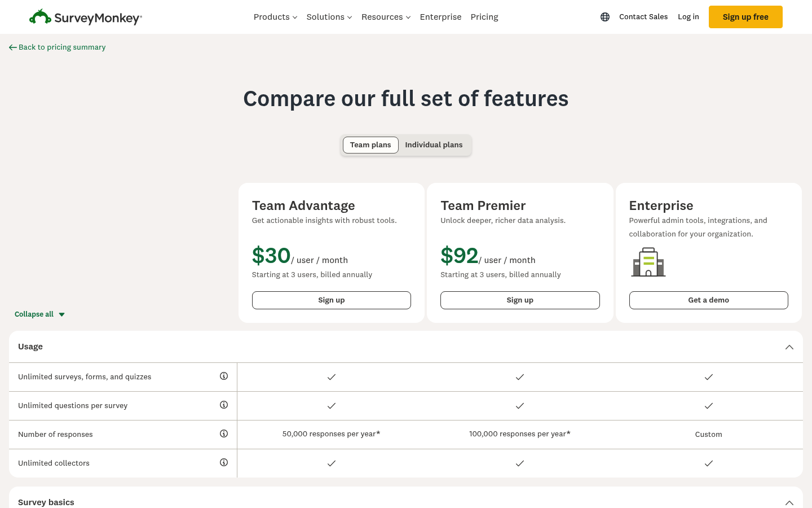
Task: Click Log in link
Action: click(x=689, y=17)
